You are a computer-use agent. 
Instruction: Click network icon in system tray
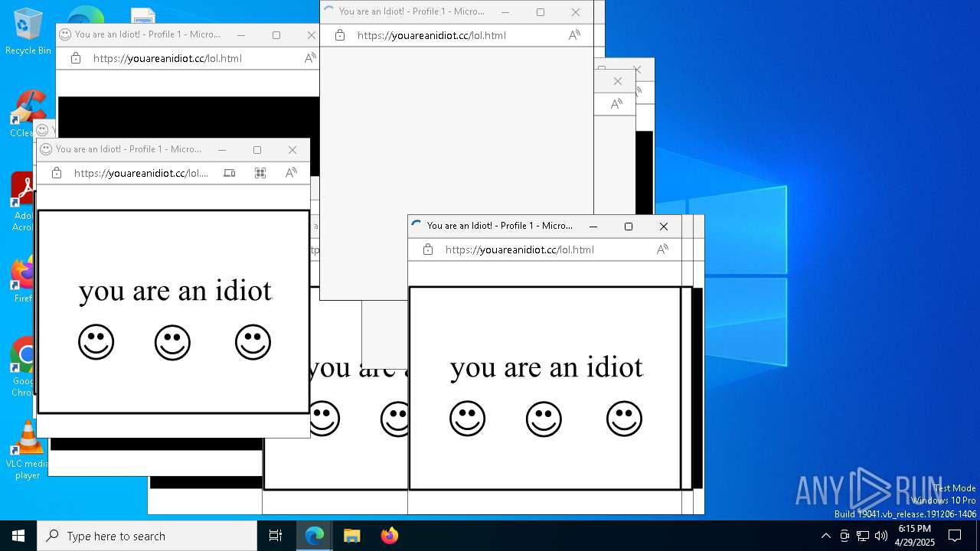click(x=863, y=536)
